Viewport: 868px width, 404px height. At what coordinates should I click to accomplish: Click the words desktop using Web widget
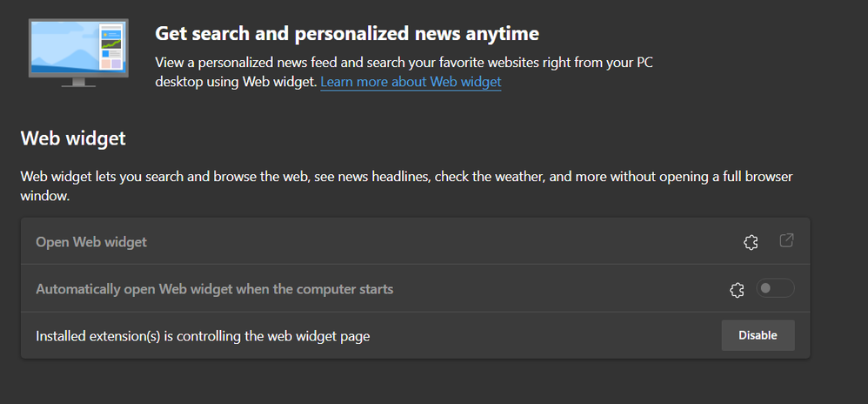236,82
